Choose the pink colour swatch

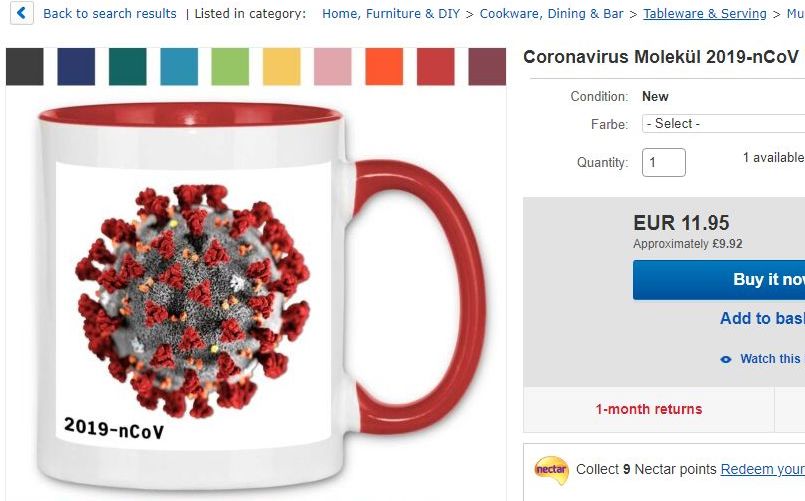(x=333, y=67)
